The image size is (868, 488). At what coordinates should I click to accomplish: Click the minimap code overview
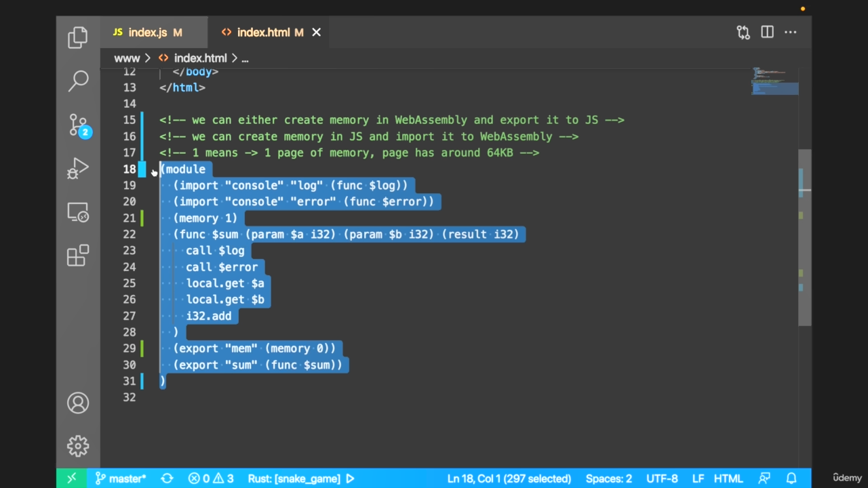pos(774,81)
